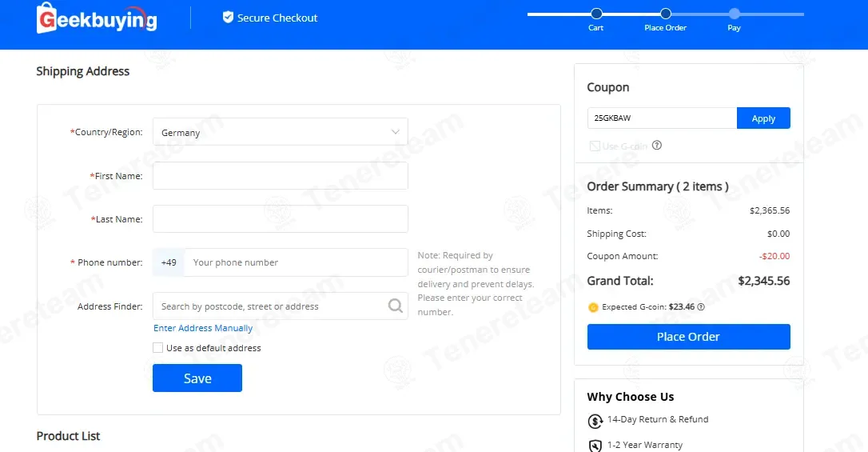Click the magnifier icon in Address Finder
The image size is (868, 452).
(x=396, y=306)
